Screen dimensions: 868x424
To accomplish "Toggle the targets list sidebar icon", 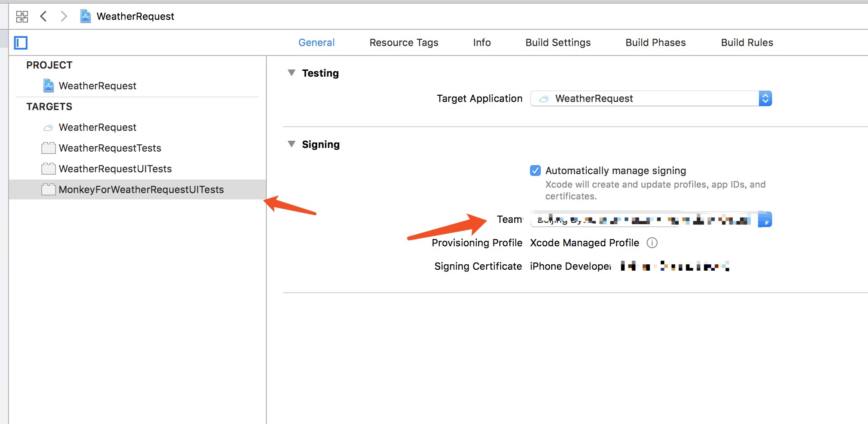I will (x=21, y=43).
